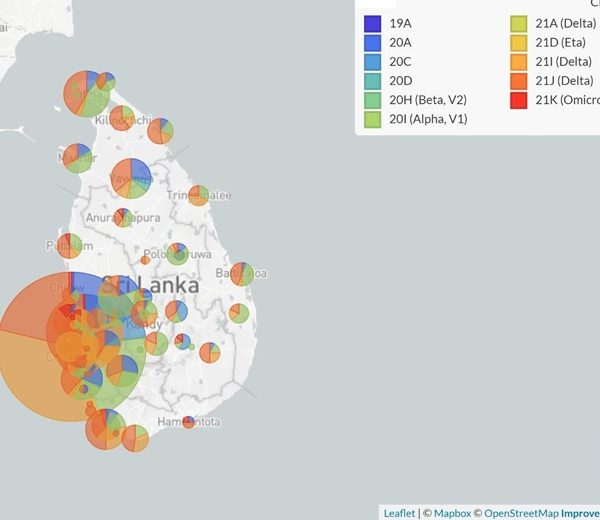This screenshot has width=600, height=520.
Task: Open the Leaflet attribution link
Action: [399, 513]
